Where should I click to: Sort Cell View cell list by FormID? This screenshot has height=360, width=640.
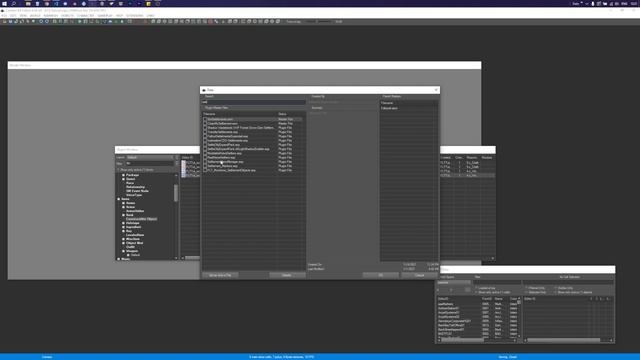tap(487, 299)
